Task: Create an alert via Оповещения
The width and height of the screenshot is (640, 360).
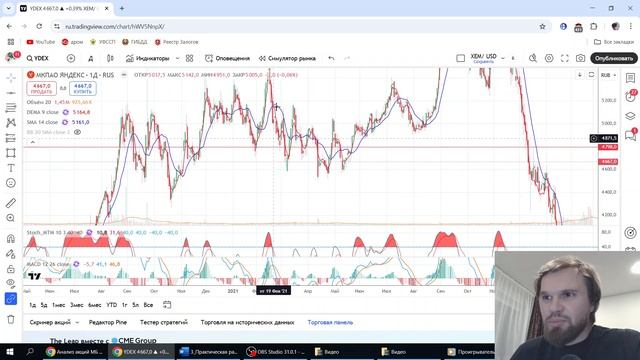Action: click(x=227, y=58)
